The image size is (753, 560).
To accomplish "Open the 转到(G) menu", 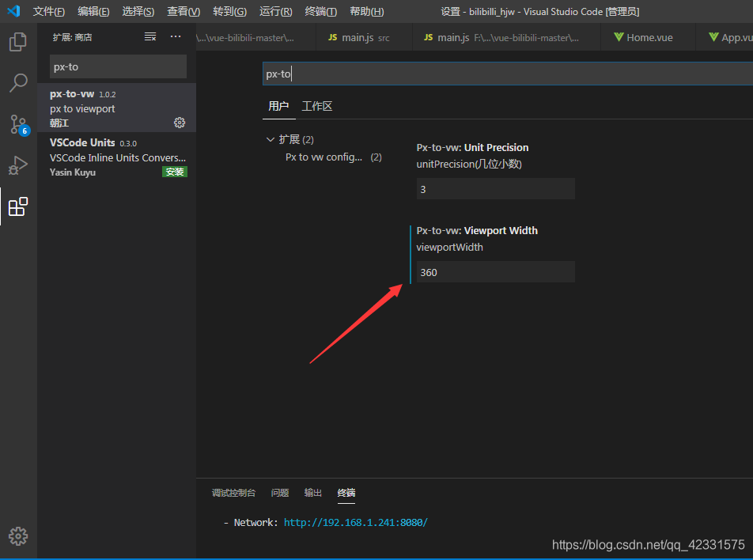I will [x=229, y=12].
